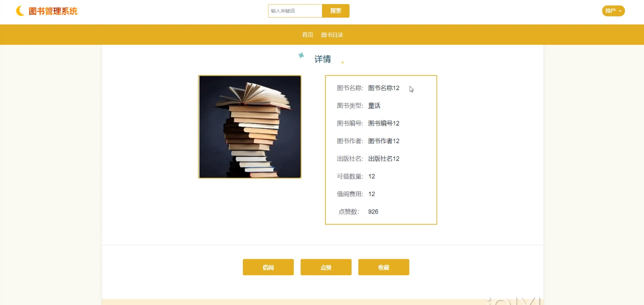Open the 图书目录 menu item
644x305 pixels.
click(x=332, y=35)
